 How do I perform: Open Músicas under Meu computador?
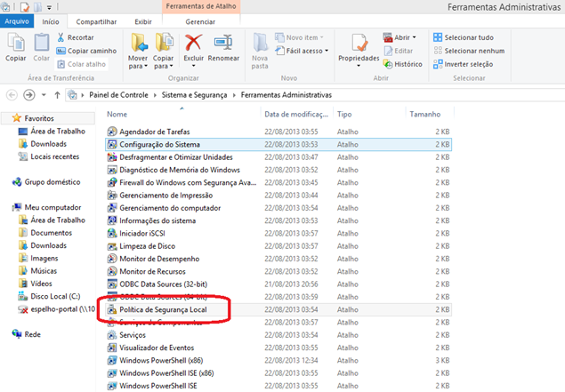click(x=44, y=271)
